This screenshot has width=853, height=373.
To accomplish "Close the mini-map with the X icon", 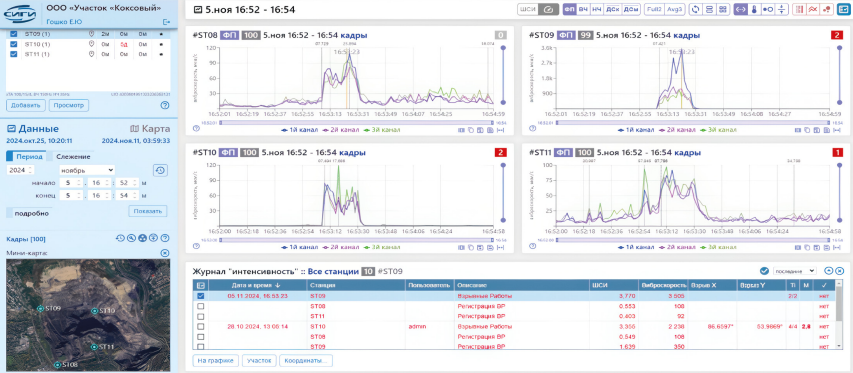I will [x=165, y=253].
